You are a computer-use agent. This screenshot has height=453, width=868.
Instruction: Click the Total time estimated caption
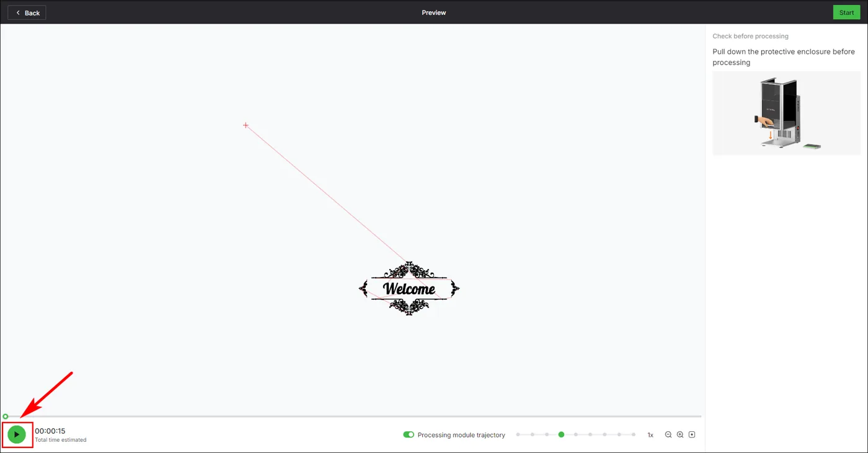click(61, 440)
